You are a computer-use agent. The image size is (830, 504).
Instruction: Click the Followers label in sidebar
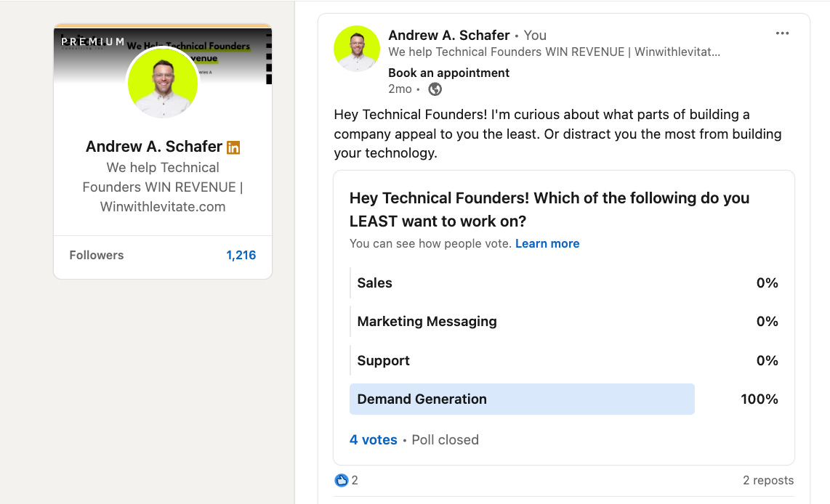point(97,255)
